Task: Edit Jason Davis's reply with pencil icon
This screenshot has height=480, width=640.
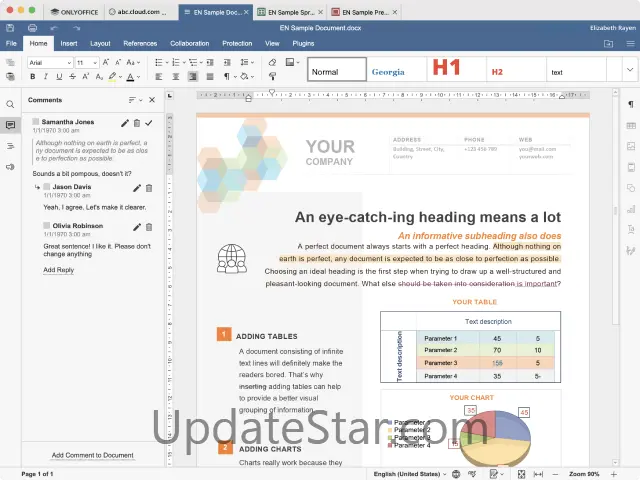Action: pos(137,187)
